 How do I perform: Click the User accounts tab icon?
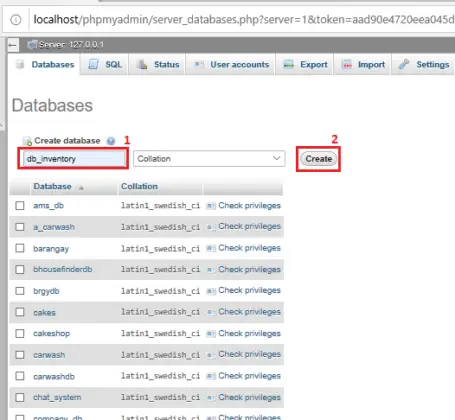point(199,64)
